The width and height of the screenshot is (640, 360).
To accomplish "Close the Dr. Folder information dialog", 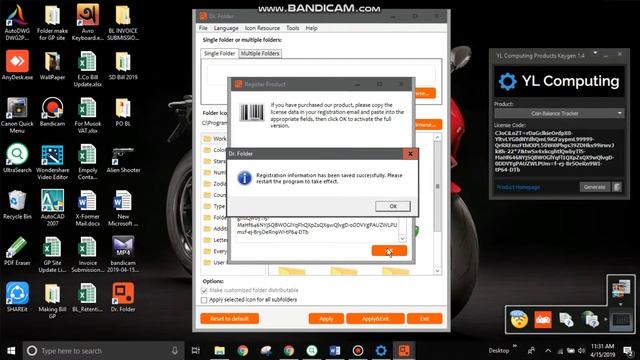I will point(410,154).
